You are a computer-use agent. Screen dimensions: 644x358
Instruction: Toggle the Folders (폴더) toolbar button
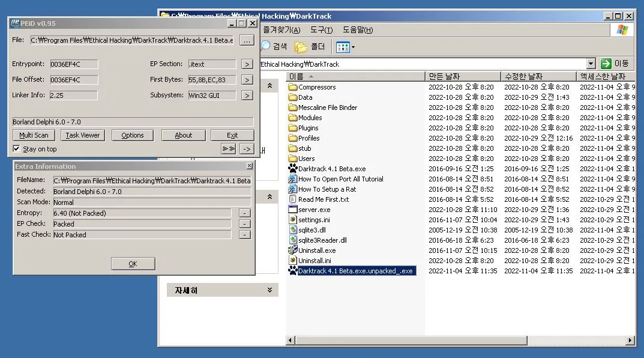pos(310,47)
